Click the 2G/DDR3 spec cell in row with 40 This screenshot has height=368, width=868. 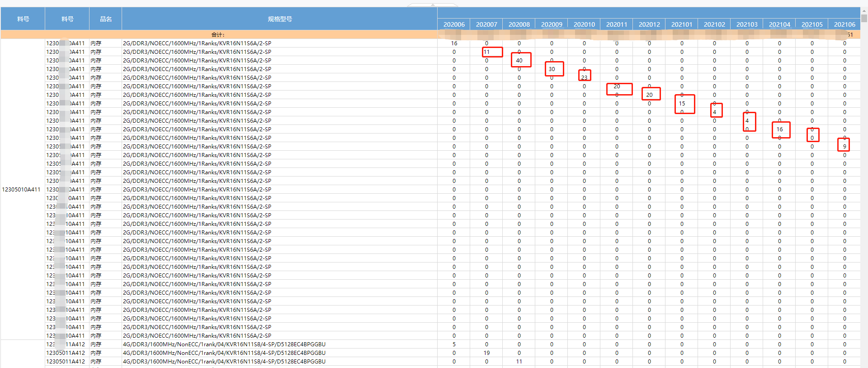coord(279,61)
